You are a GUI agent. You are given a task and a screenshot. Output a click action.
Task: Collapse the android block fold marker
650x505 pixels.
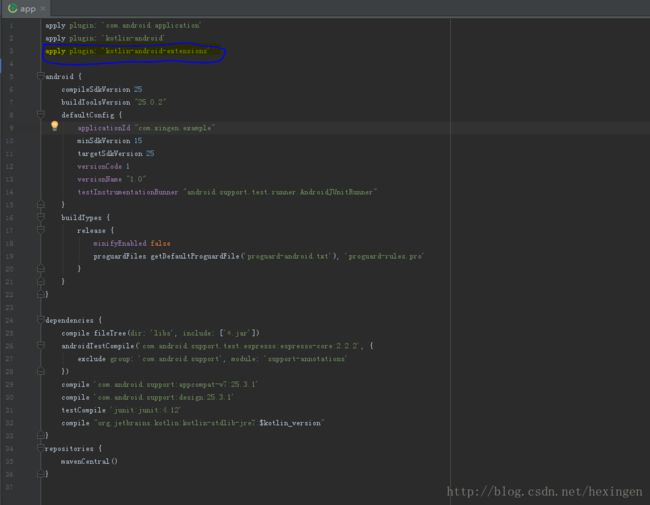click(40, 76)
